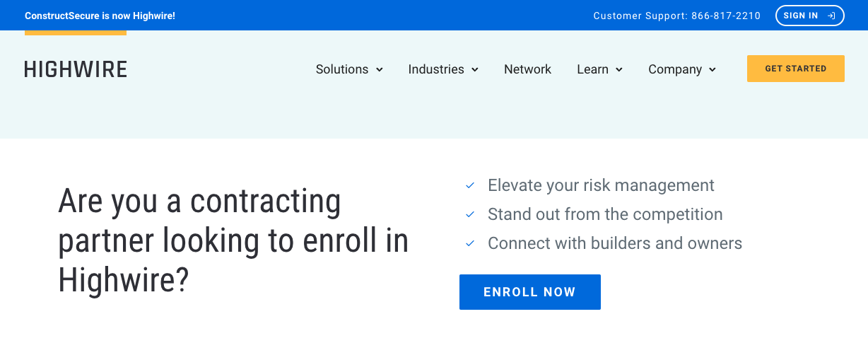868x343 pixels.
Task: Expand the Company dropdown chevron
Action: click(x=712, y=69)
